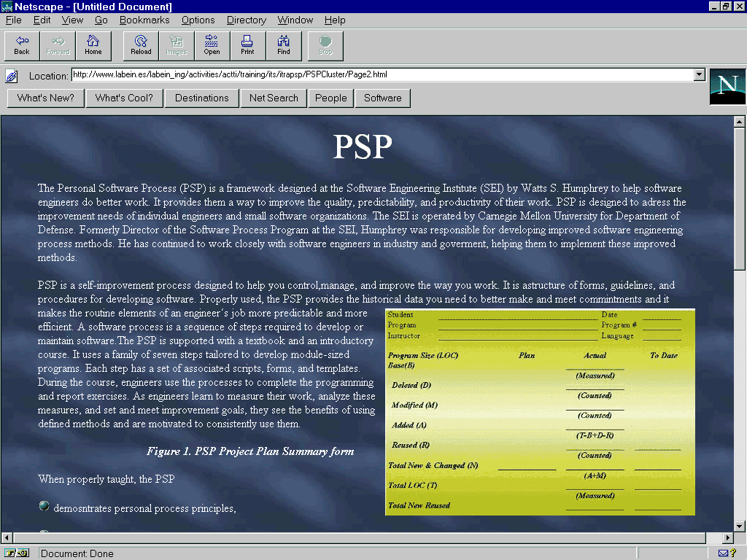
Task: Click the vertical scrollbar down arrow
Action: [739, 526]
